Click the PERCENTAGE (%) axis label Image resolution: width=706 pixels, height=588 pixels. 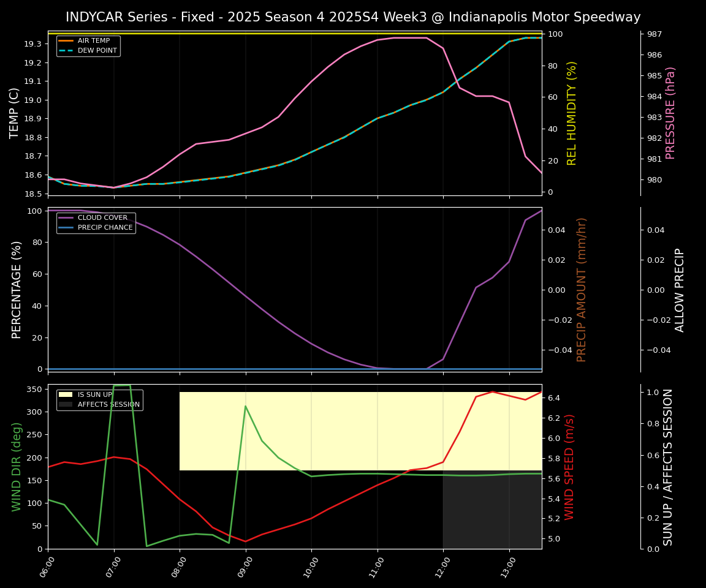[x=16, y=290]
